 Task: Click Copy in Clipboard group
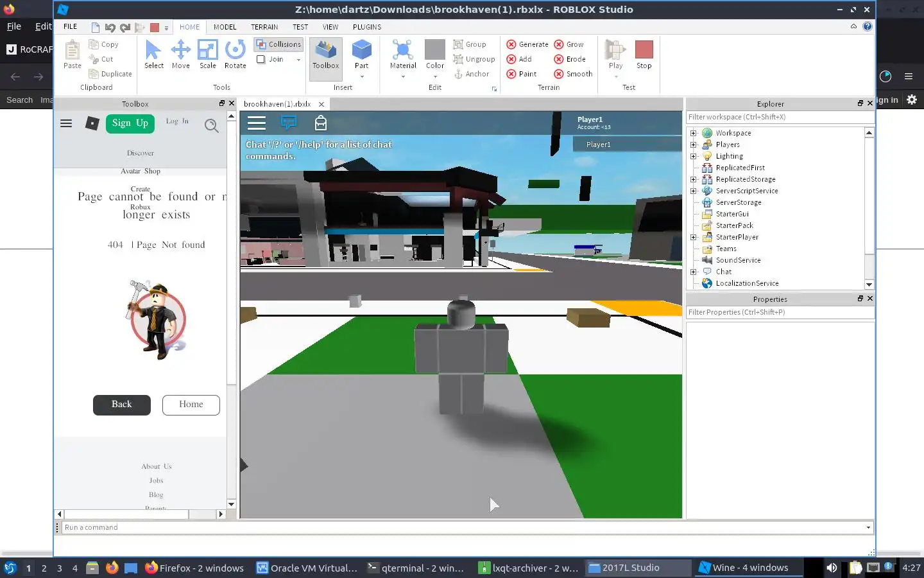(104, 44)
